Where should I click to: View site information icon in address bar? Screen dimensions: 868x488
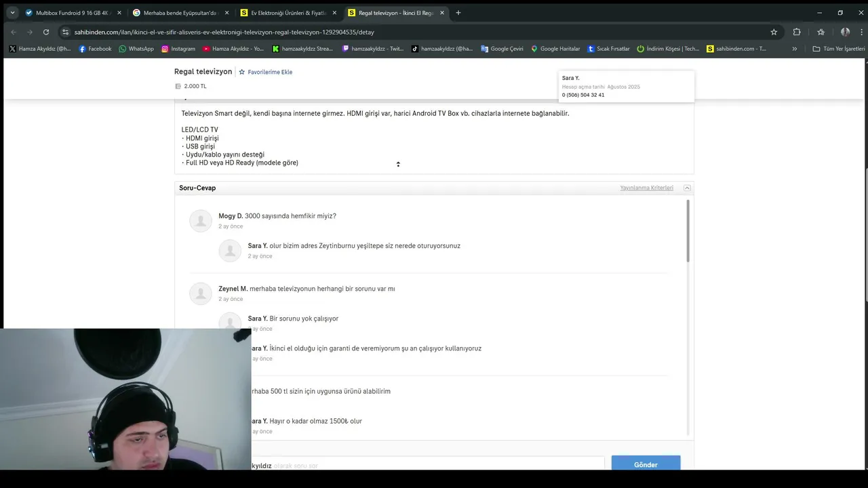66,32
